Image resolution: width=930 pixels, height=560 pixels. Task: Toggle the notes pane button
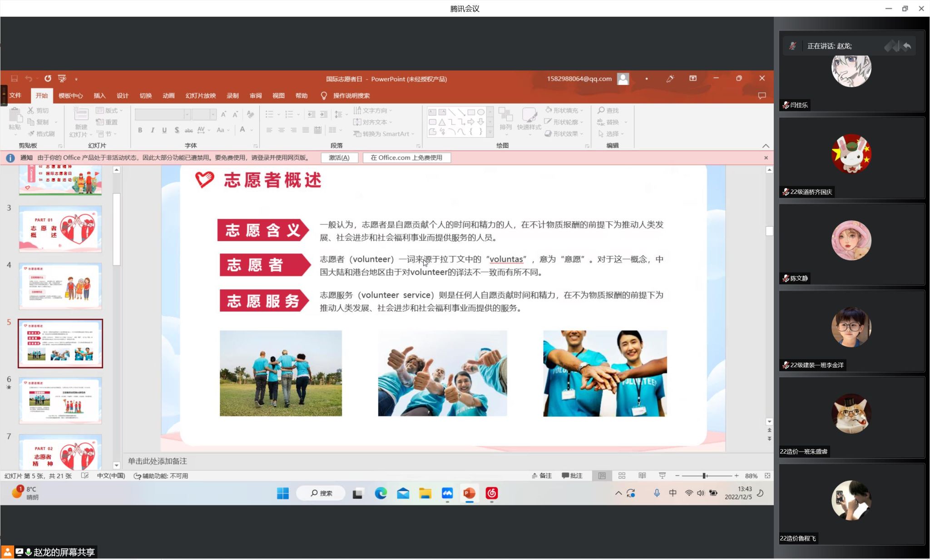[x=542, y=476]
